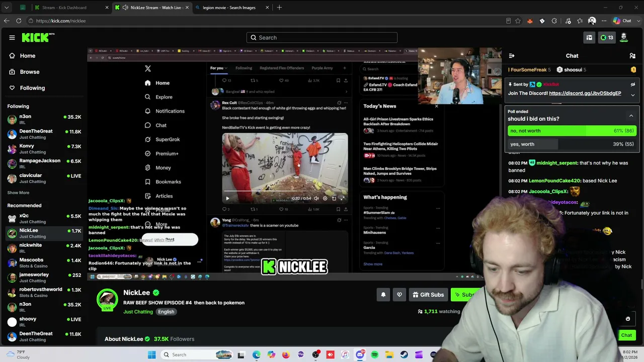The image size is (644, 362).
Task: Open the browser tab list dropdown
Action: (7, 8)
